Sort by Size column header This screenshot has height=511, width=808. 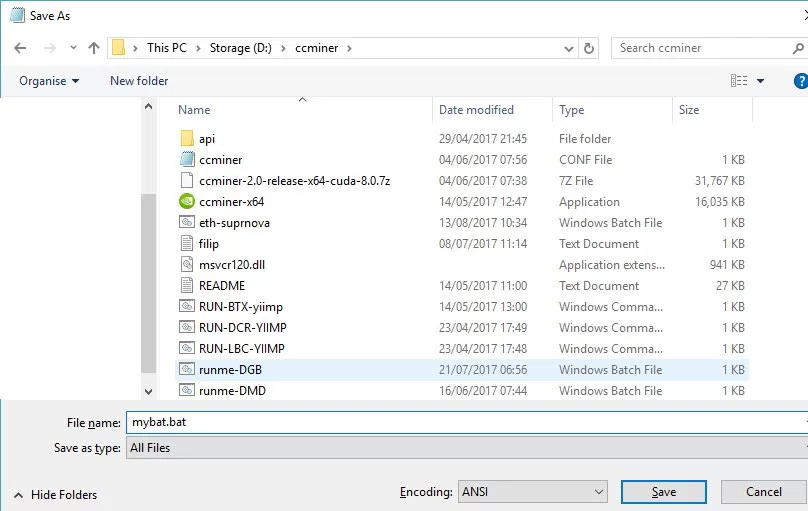tap(689, 110)
